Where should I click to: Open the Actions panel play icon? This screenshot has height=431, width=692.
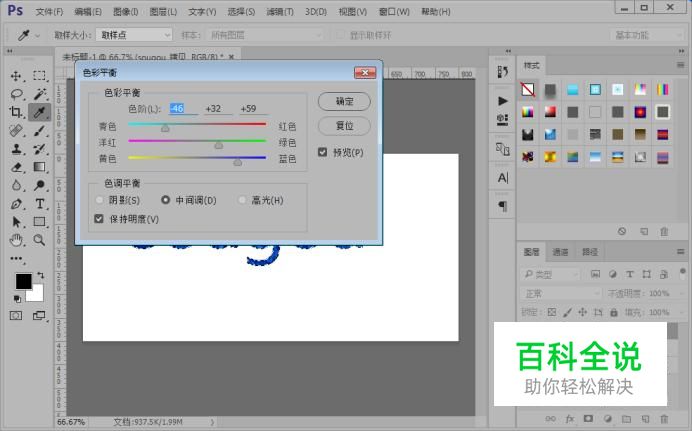click(502, 101)
